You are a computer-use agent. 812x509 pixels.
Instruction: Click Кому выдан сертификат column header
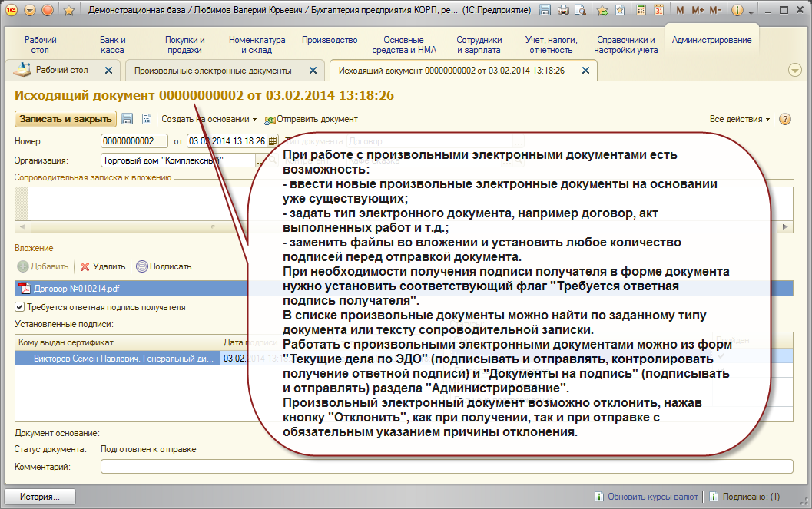tap(118, 342)
